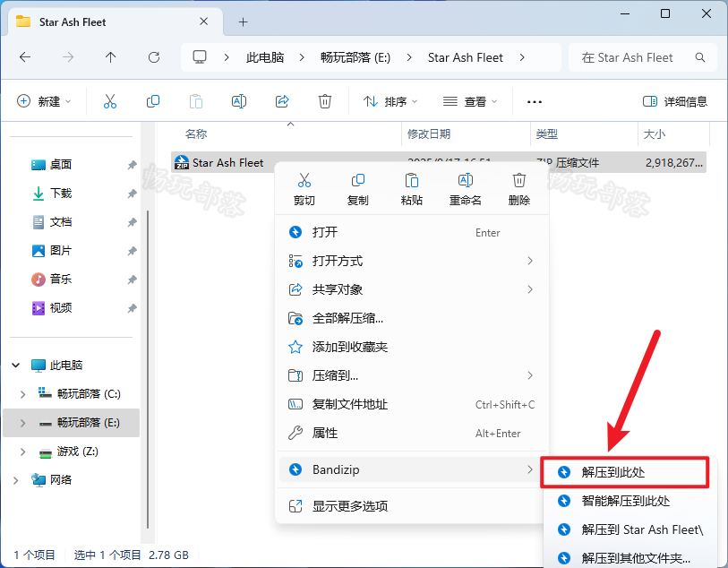Open 文档 in the sidebar
Viewport: 728px width, 568px height.
pos(60,222)
